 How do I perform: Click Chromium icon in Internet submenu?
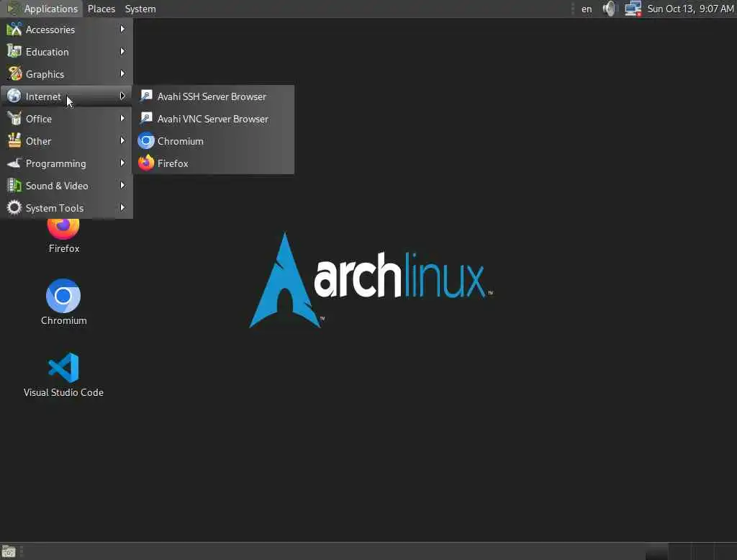point(146,140)
